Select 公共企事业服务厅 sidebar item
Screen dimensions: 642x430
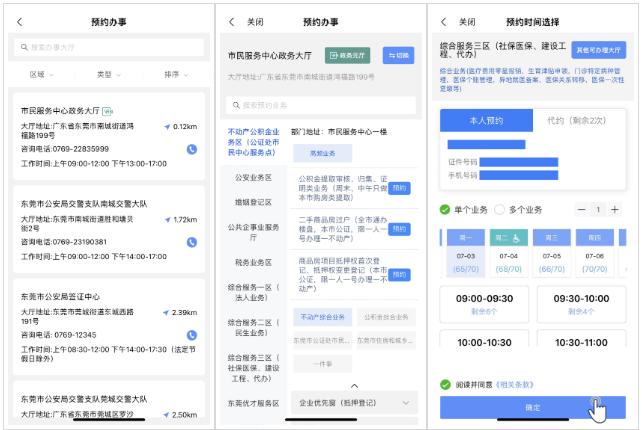click(253, 232)
